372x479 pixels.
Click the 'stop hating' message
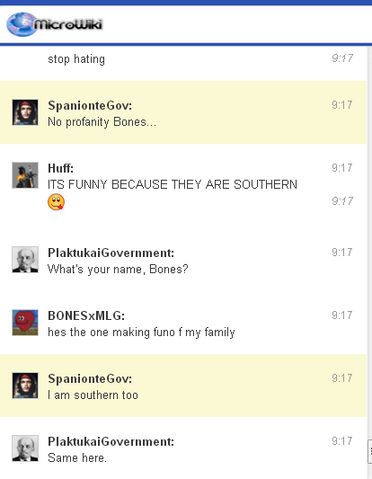(76, 59)
